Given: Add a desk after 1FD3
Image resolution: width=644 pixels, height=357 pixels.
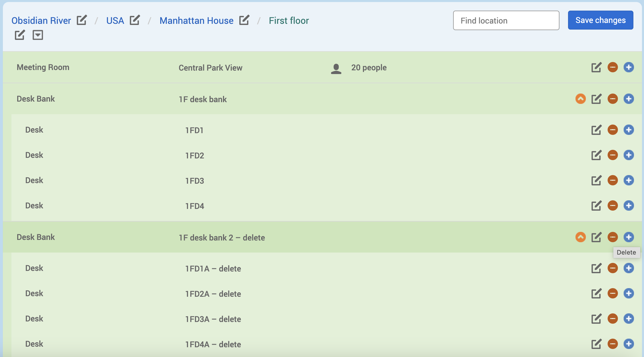Looking at the screenshot, I should [629, 181].
